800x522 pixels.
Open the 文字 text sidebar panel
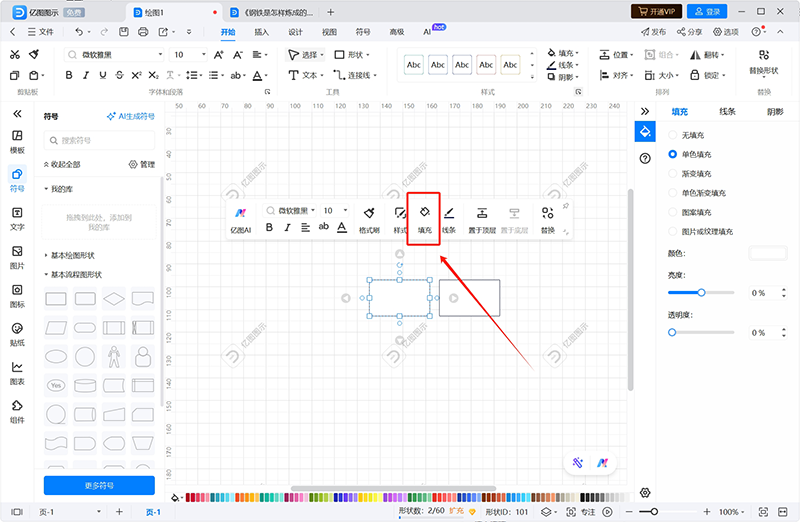17,219
